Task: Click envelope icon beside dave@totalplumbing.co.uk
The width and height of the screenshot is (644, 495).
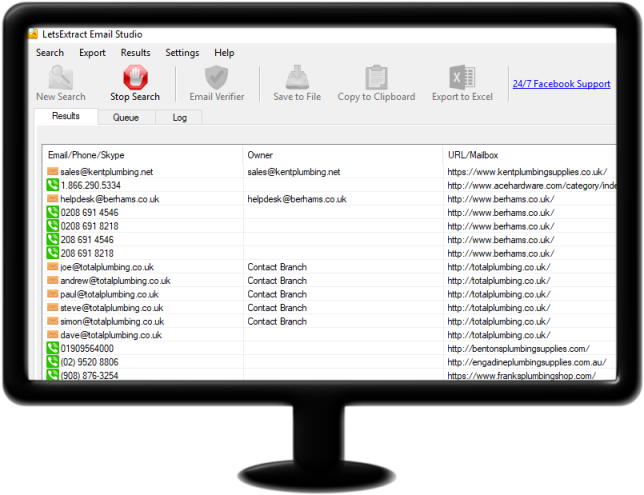Action: (x=52, y=334)
